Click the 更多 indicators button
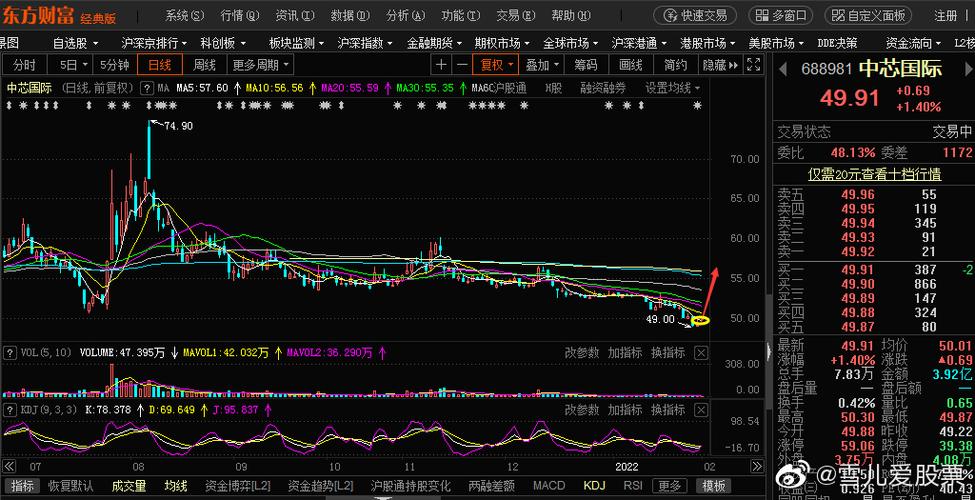The image size is (975, 500). click(x=670, y=486)
